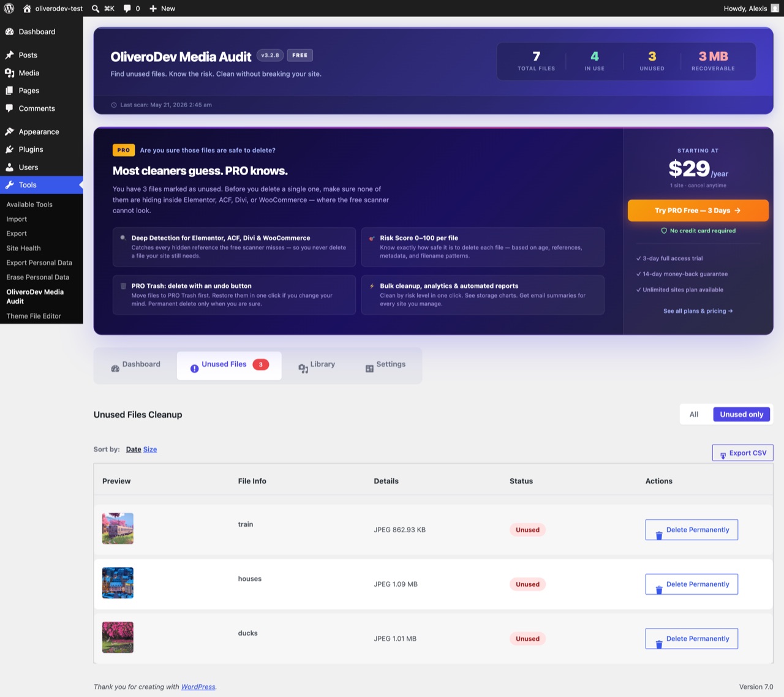The width and height of the screenshot is (784, 697).
Task: Sort files by Size
Action: pos(150,450)
